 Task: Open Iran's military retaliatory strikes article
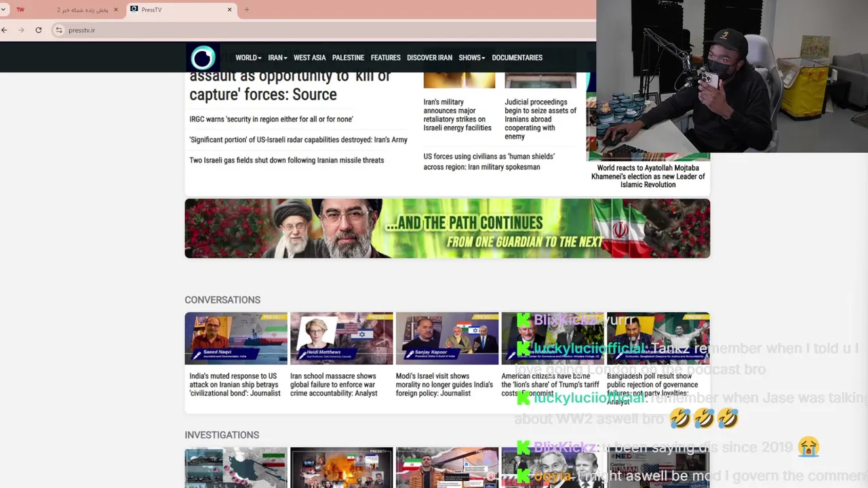[x=458, y=115]
